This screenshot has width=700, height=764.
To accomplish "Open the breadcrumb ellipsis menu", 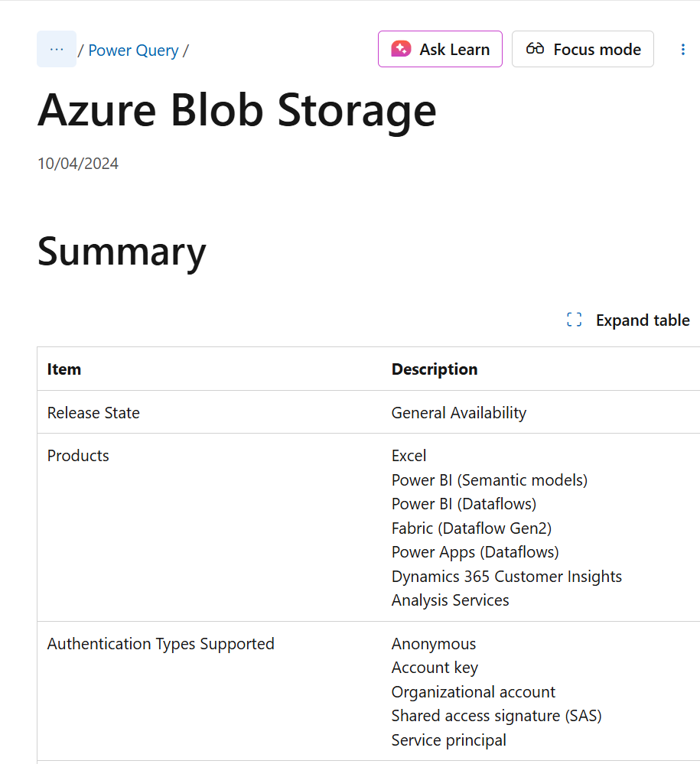I will coord(57,49).
